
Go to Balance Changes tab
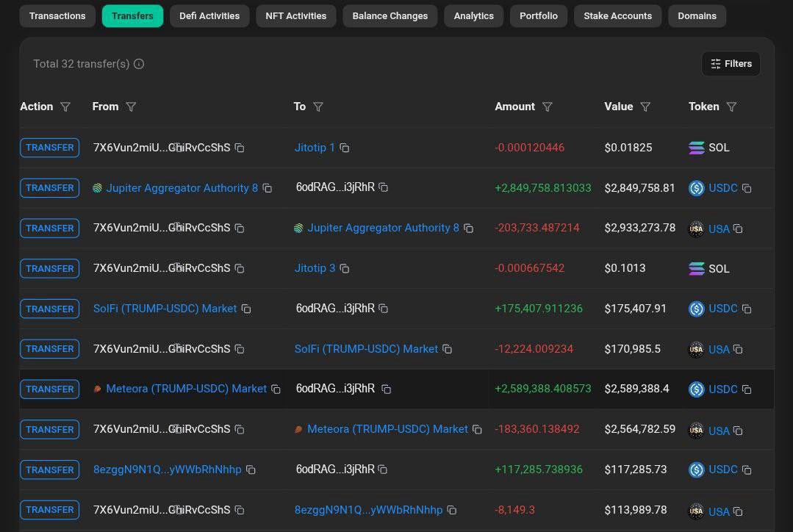pyautogui.click(x=390, y=15)
